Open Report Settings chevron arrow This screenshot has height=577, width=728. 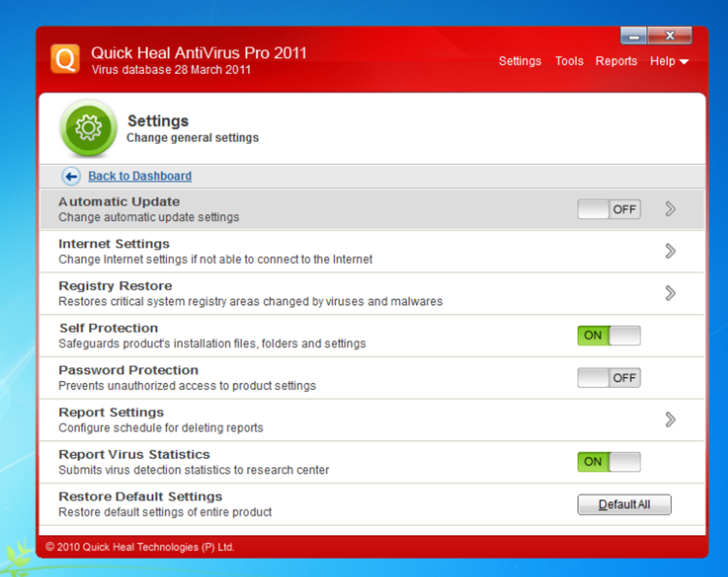click(x=670, y=420)
